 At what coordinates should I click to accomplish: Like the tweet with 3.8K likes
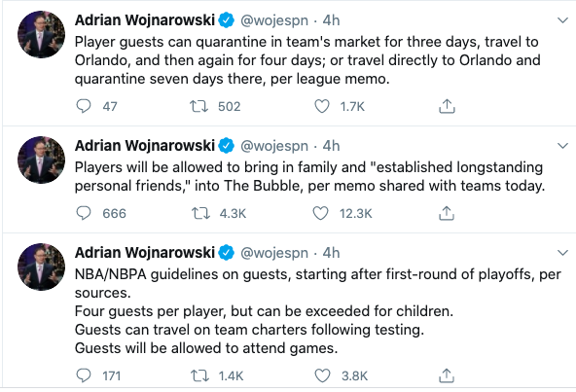pyautogui.click(x=322, y=375)
